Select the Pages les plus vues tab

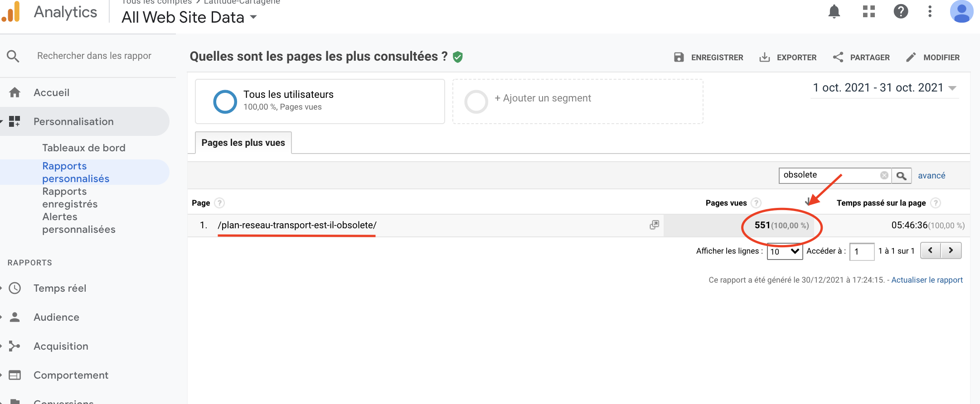243,143
